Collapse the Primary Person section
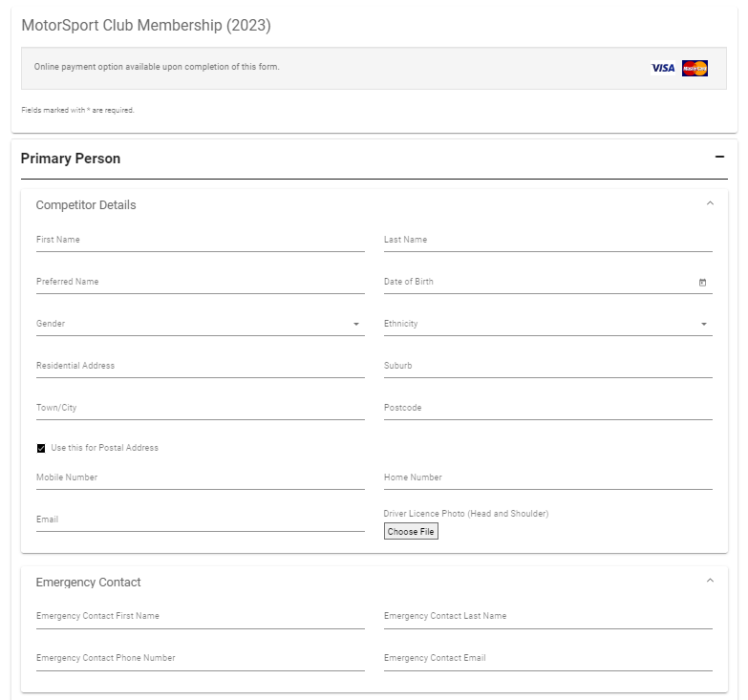The height and width of the screenshot is (700, 748). (x=719, y=158)
